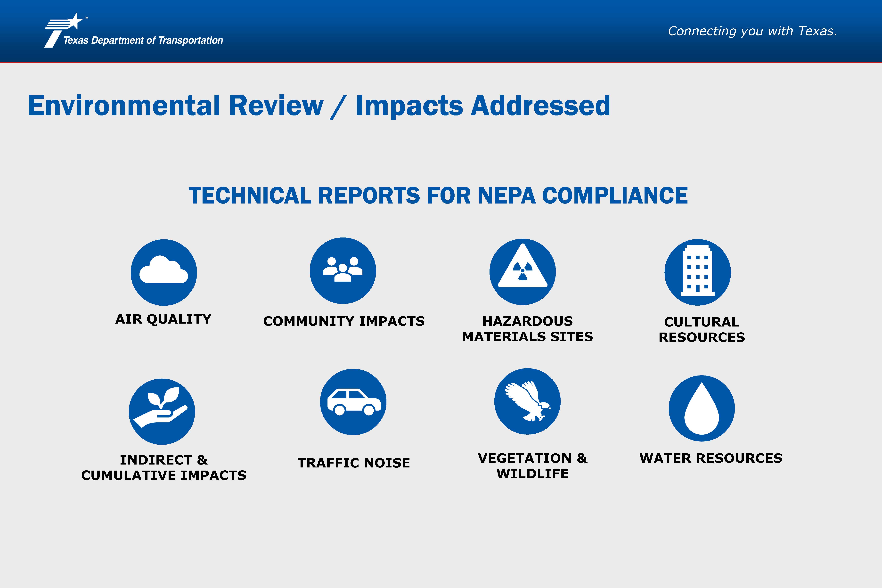The height and width of the screenshot is (588, 882).
Task: Click the Hazardous Materials radiation warning icon
Action: click(523, 272)
